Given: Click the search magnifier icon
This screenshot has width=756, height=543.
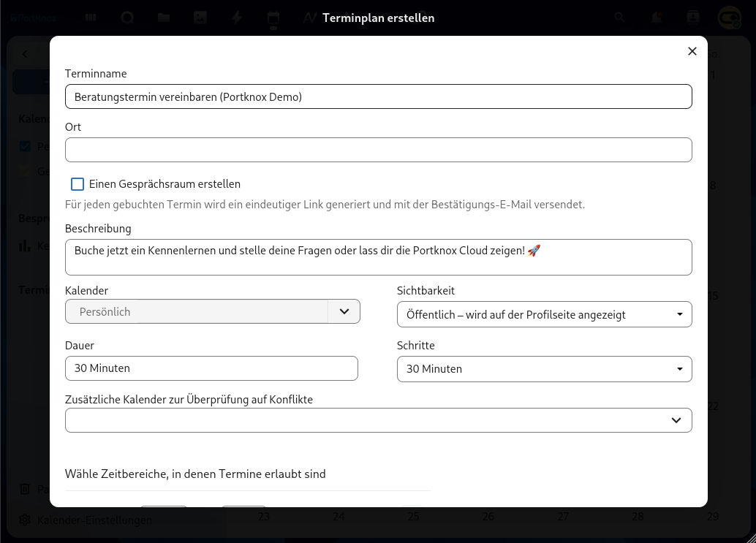Looking at the screenshot, I should (619, 18).
